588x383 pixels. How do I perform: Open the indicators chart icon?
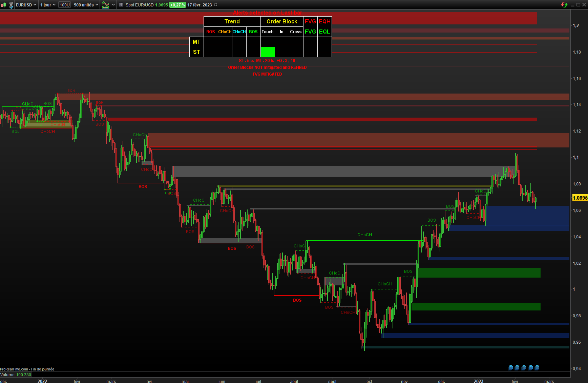[106, 5]
